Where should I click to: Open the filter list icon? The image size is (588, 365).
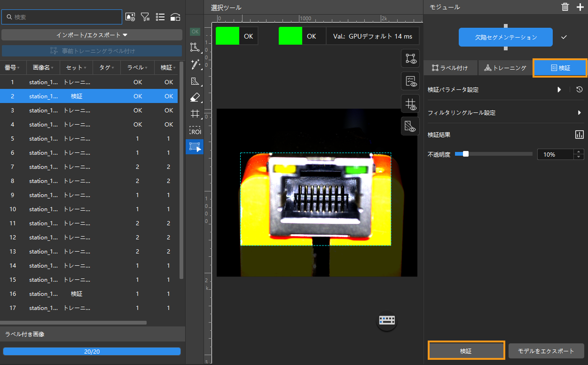pos(145,17)
